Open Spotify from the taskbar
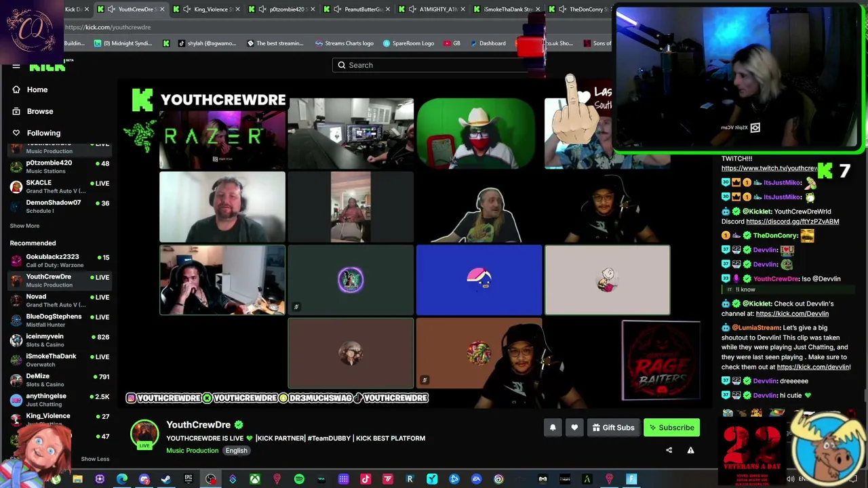The height and width of the screenshot is (488, 868). pyautogui.click(x=299, y=480)
